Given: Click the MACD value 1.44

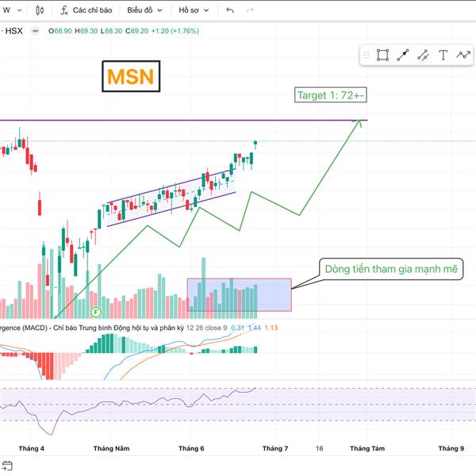Looking at the screenshot, I should click(255, 328).
